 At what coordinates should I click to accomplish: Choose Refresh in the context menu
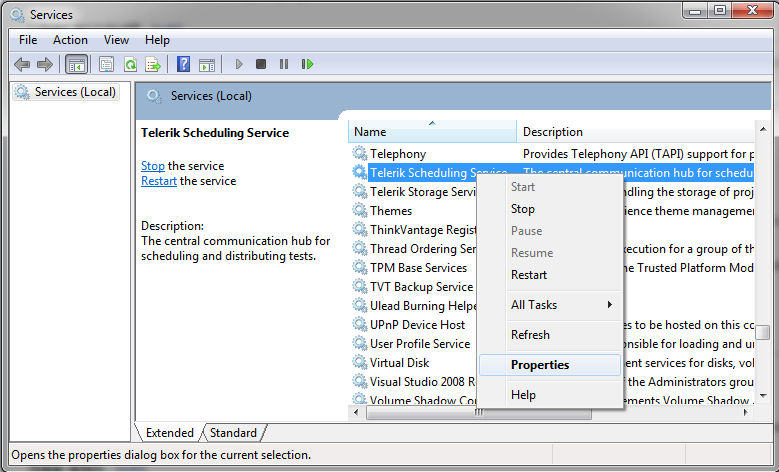point(550,335)
